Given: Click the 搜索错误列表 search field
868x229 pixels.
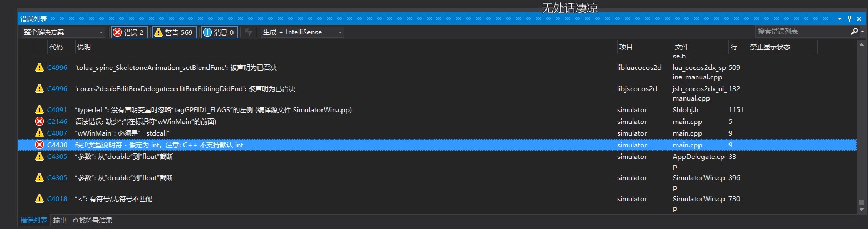Looking at the screenshot, I should tap(802, 32).
